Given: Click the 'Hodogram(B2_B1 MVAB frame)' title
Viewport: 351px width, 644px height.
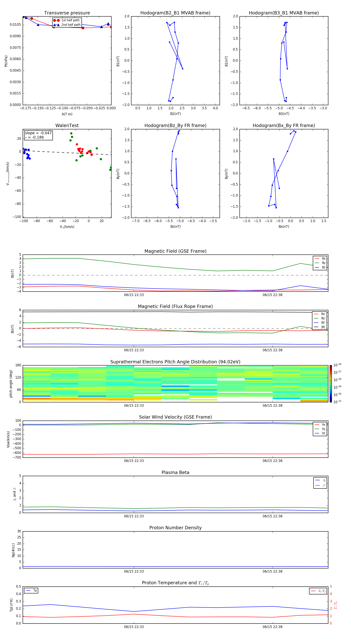Looking at the screenshot, I should click(x=175, y=13).
